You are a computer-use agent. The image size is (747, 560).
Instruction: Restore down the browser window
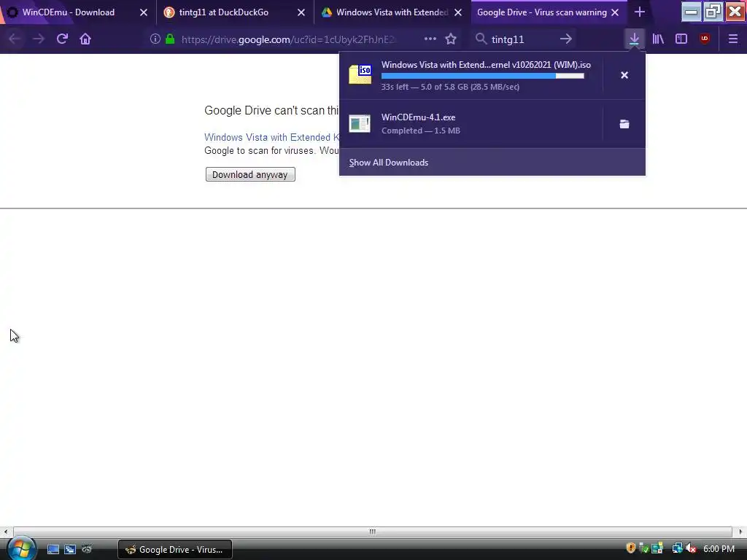pyautogui.click(x=713, y=12)
